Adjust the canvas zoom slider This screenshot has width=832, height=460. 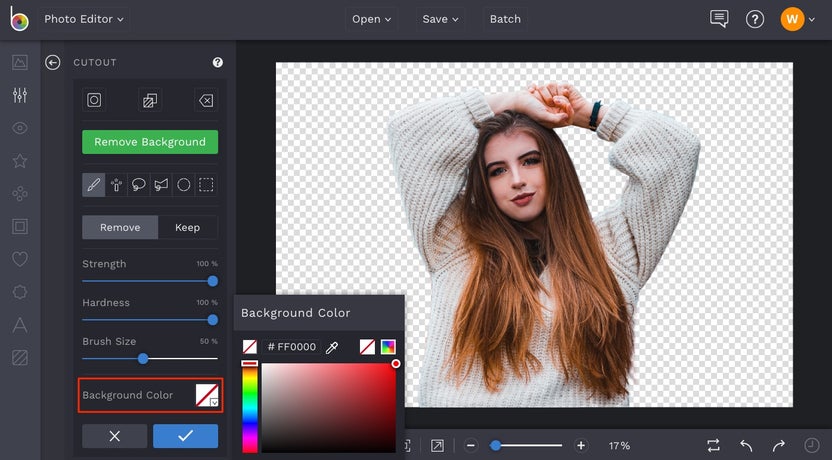[x=525, y=446]
